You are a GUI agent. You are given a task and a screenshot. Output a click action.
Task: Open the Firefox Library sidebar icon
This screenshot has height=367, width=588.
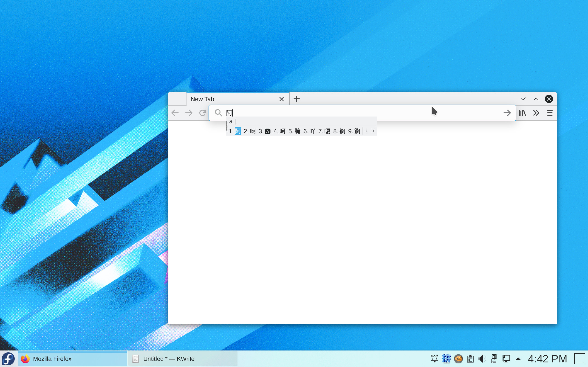tap(522, 113)
